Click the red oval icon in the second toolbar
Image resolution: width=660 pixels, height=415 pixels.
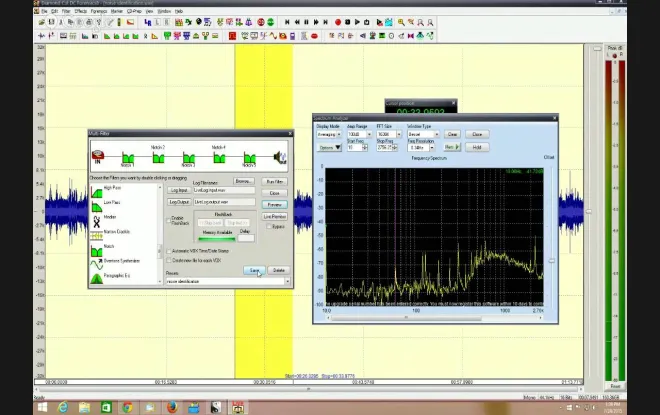coord(314,36)
